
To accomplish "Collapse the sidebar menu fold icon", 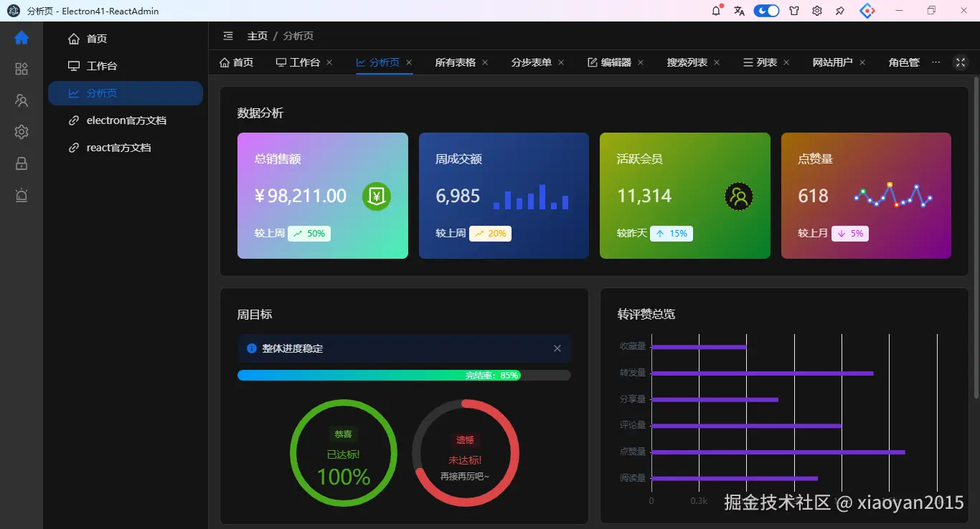I will click(x=228, y=36).
